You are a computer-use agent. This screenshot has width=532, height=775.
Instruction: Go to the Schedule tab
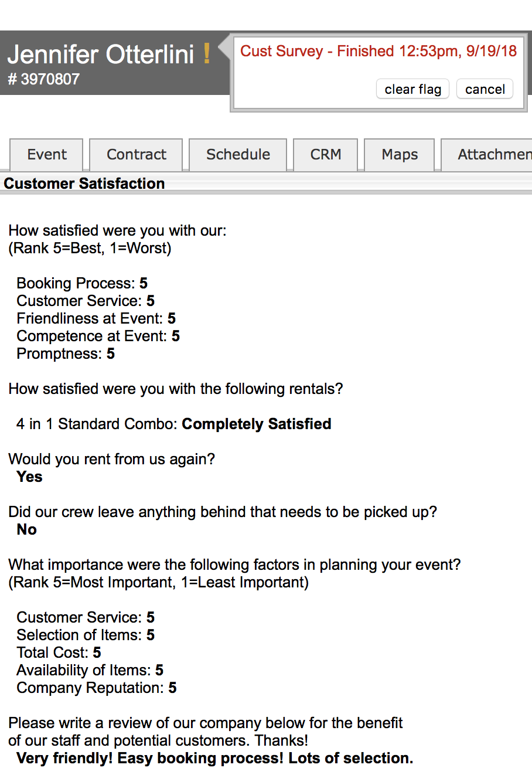click(238, 155)
